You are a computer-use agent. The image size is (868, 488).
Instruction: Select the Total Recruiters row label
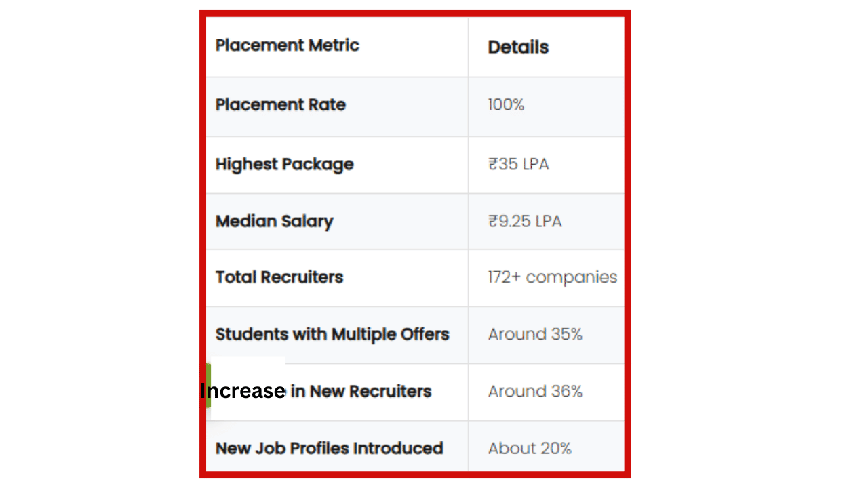coord(279,277)
